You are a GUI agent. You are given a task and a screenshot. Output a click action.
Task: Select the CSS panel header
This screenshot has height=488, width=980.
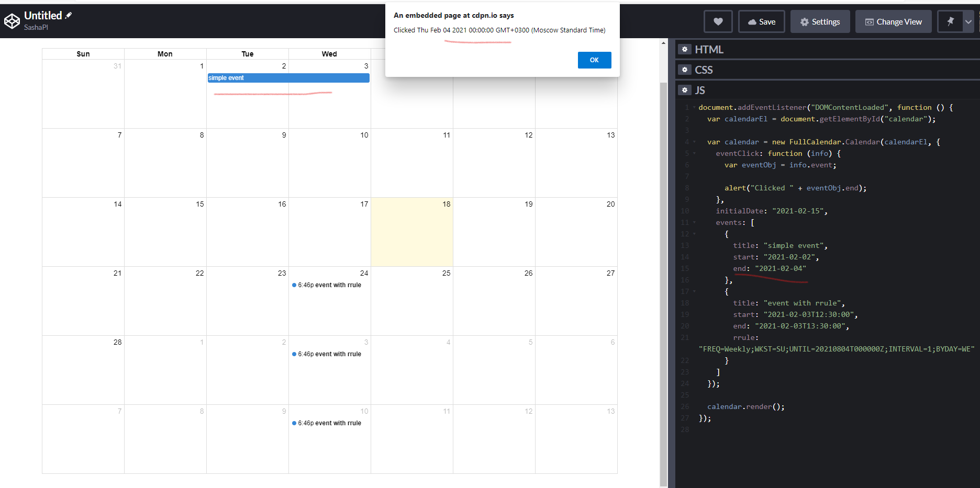point(704,69)
